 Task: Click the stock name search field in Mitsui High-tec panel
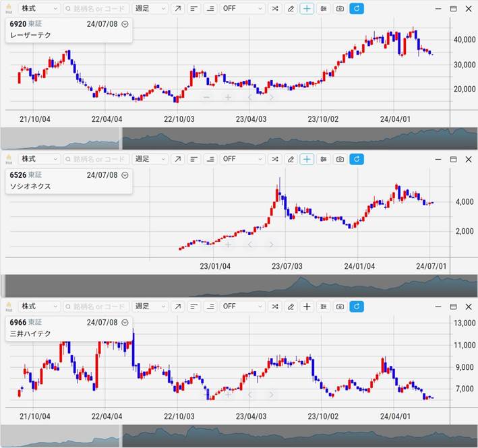95,307
